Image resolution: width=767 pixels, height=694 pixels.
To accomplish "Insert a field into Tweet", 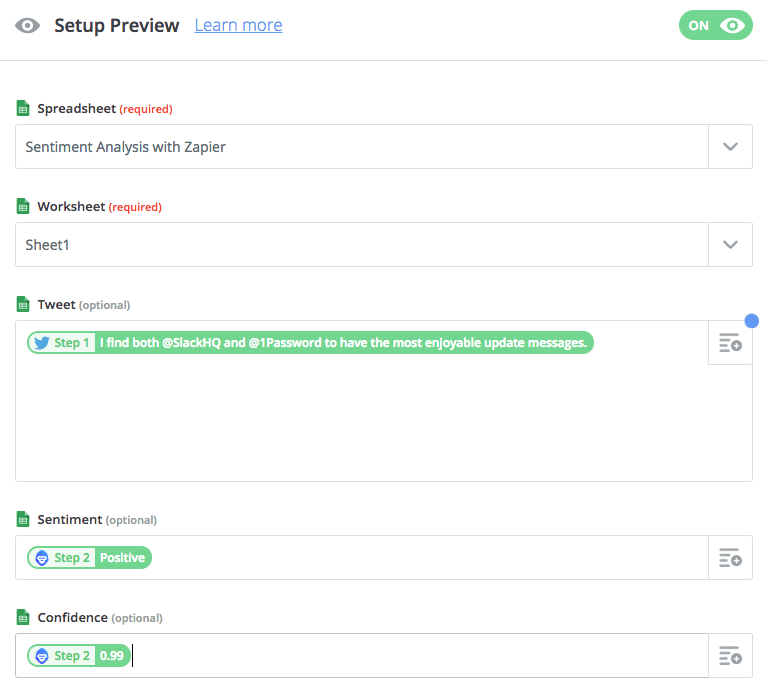I will coord(730,343).
